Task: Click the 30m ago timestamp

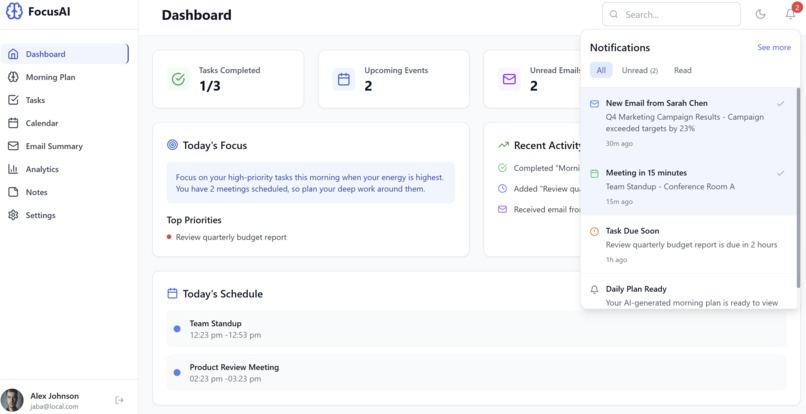Action: pos(619,143)
